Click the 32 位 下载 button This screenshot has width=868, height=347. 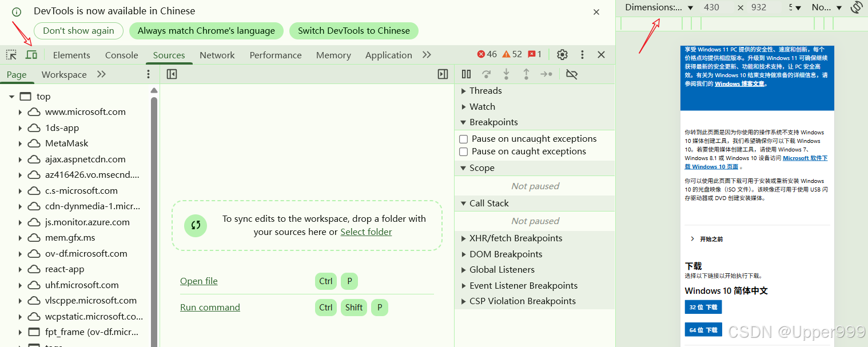pyautogui.click(x=703, y=307)
